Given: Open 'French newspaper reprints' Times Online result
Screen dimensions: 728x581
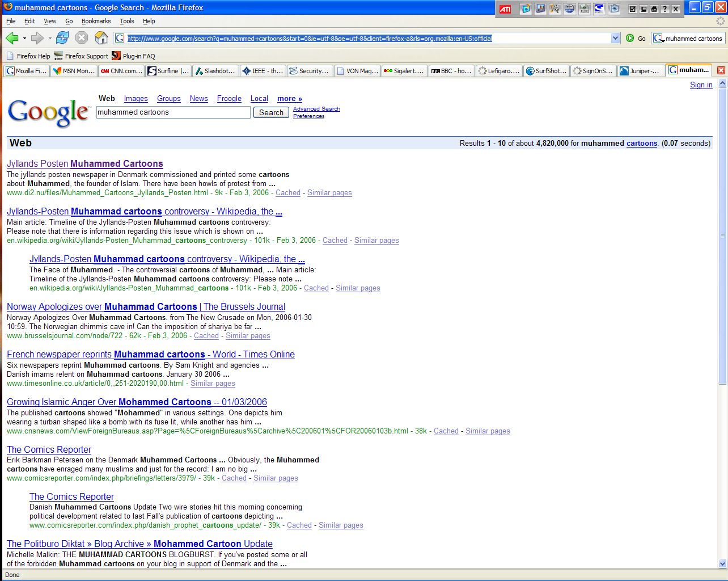Looking at the screenshot, I should click(151, 355).
